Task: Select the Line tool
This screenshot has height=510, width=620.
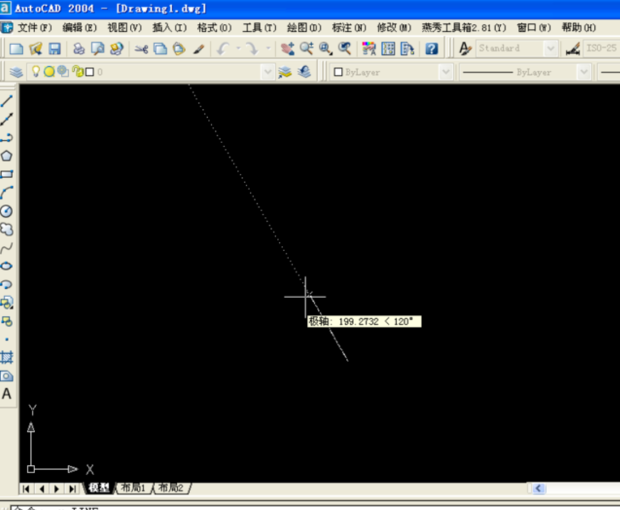Action: pyautogui.click(x=7, y=100)
